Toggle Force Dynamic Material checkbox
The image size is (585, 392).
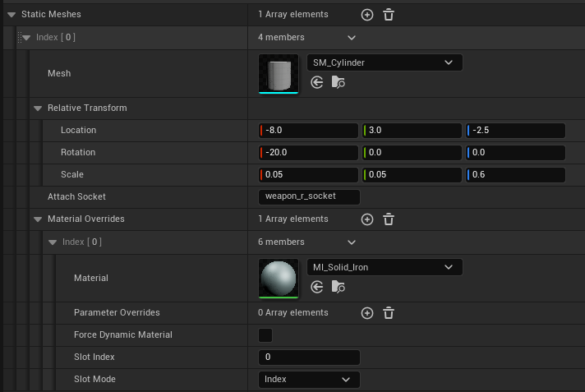click(x=265, y=334)
